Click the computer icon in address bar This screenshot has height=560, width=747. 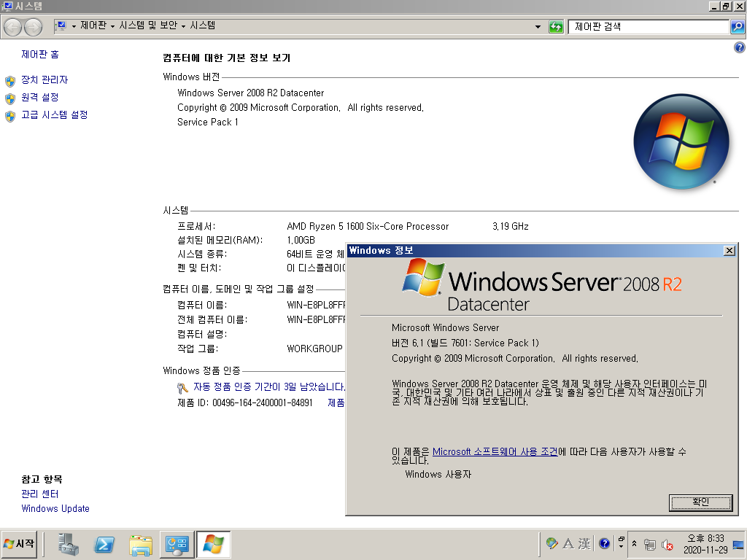[61, 26]
